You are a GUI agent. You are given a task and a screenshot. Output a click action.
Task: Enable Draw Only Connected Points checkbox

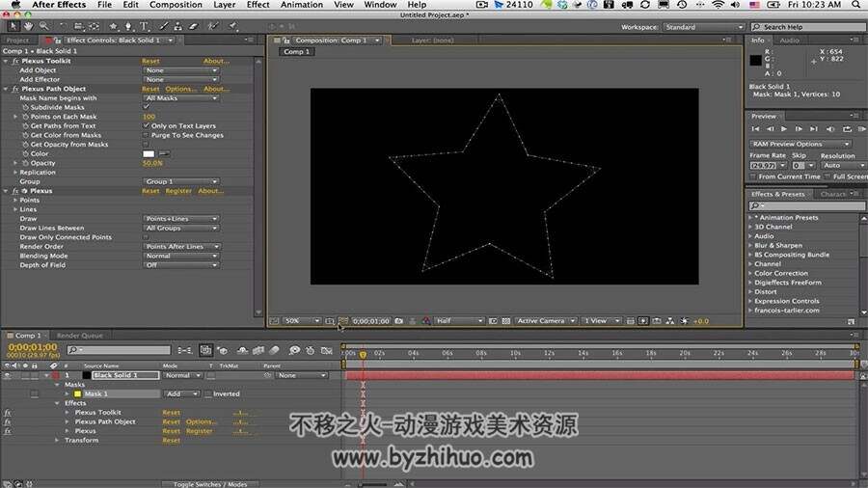[147, 237]
